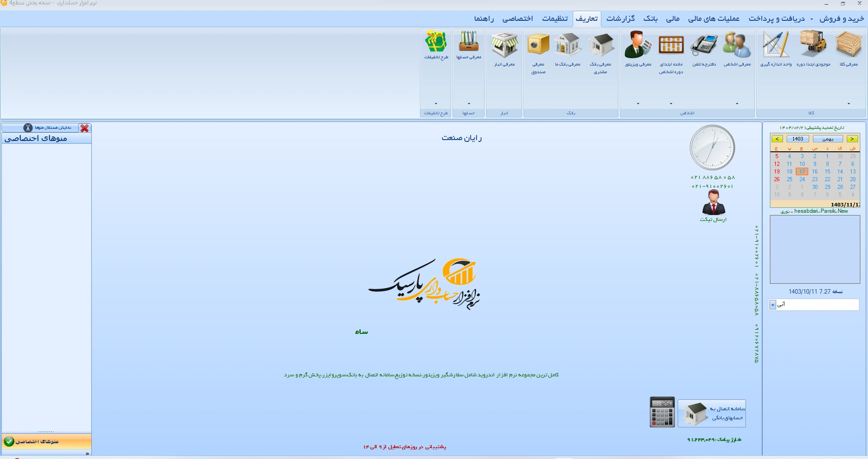Open معرفی انبار warehouse shop icon
This screenshot has width=868, height=459.
(x=505, y=44)
